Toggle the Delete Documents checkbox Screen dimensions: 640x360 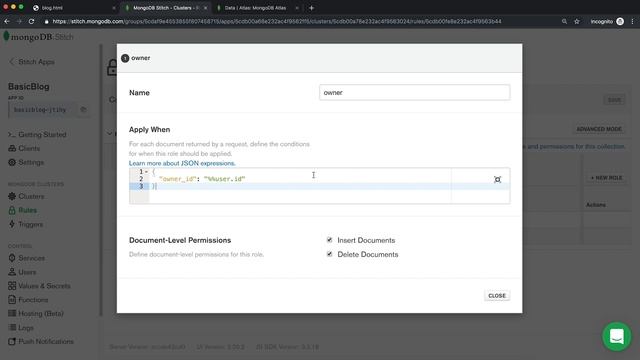tap(329, 254)
